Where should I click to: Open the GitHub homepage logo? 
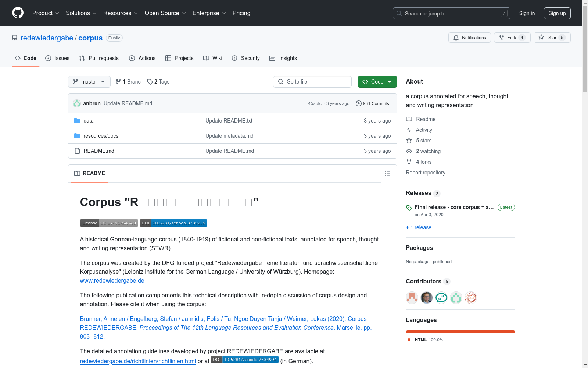pos(18,13)
